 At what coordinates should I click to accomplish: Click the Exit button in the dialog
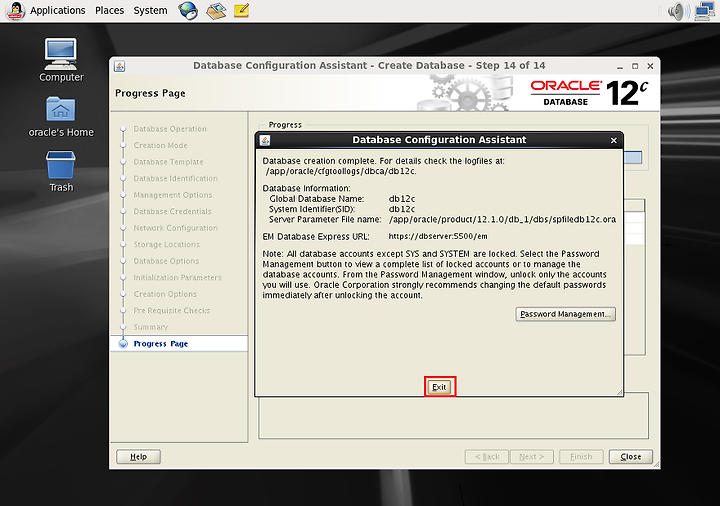tap(439, 387)
